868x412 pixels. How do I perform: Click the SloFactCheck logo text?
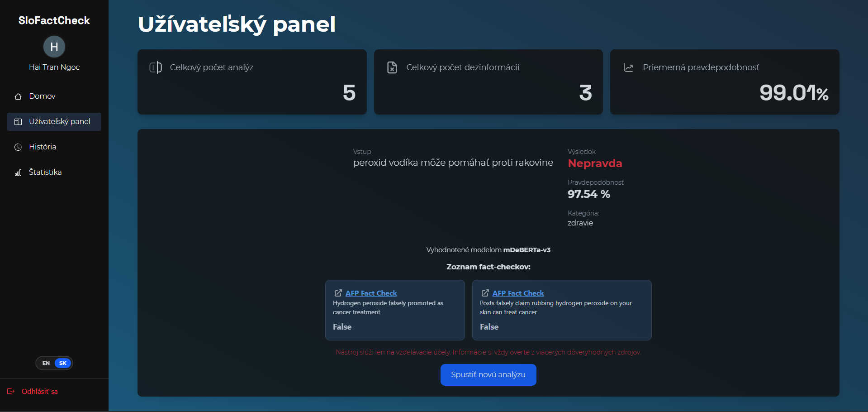tap(54, 20)
